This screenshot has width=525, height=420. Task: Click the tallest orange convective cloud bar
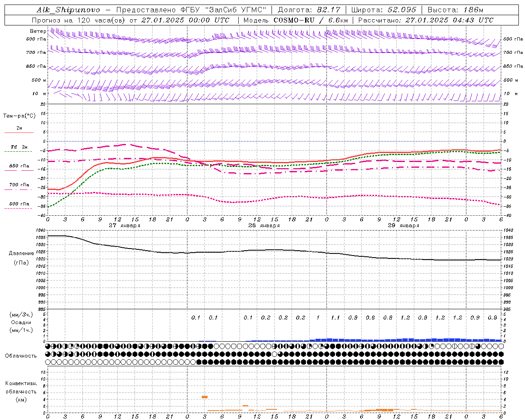tap(205, 397)
